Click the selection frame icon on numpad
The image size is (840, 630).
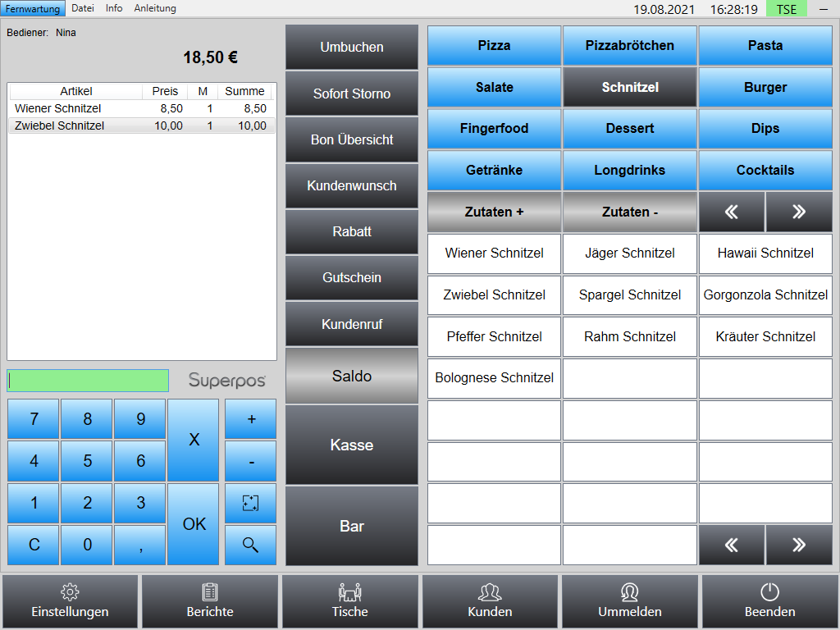[x=250, y=503]
